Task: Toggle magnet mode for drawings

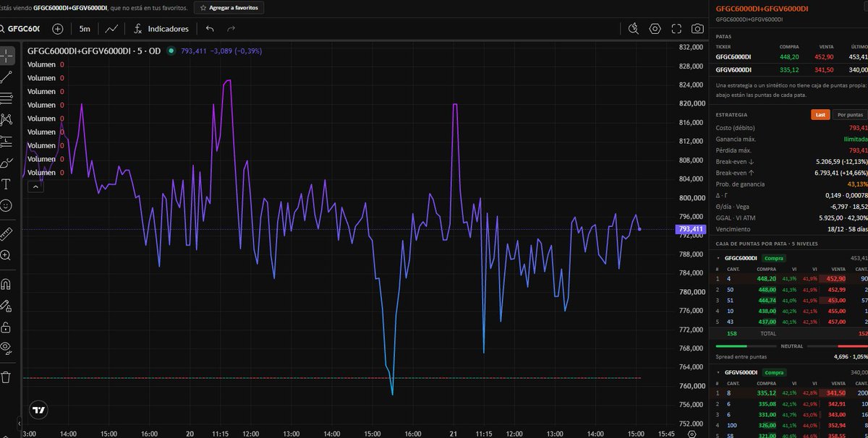Action: coord(6,283)
